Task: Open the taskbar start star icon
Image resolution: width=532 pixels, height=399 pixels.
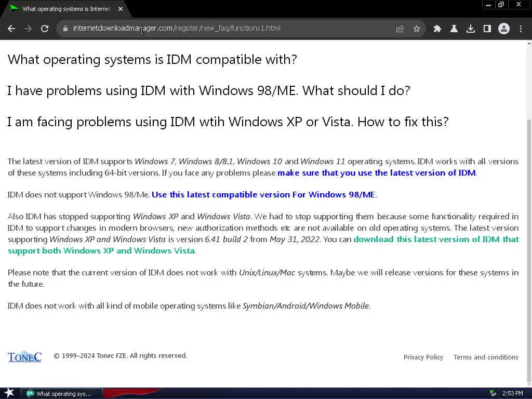Action: [x=9, y=393]
